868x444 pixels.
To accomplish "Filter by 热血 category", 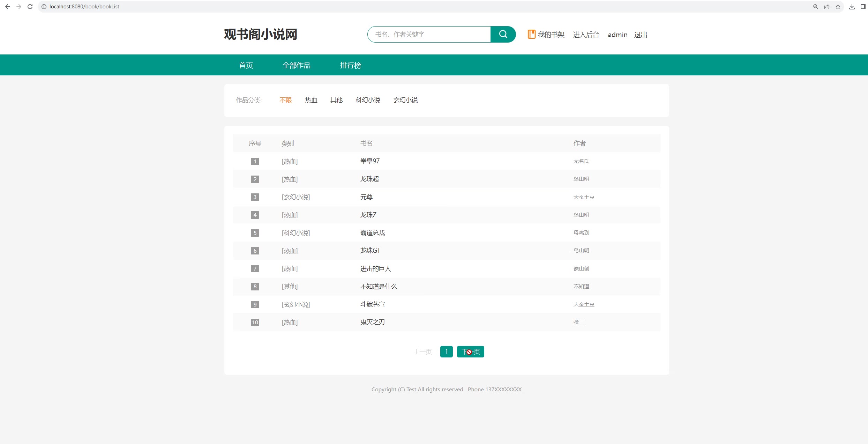I will pos(311,100).
